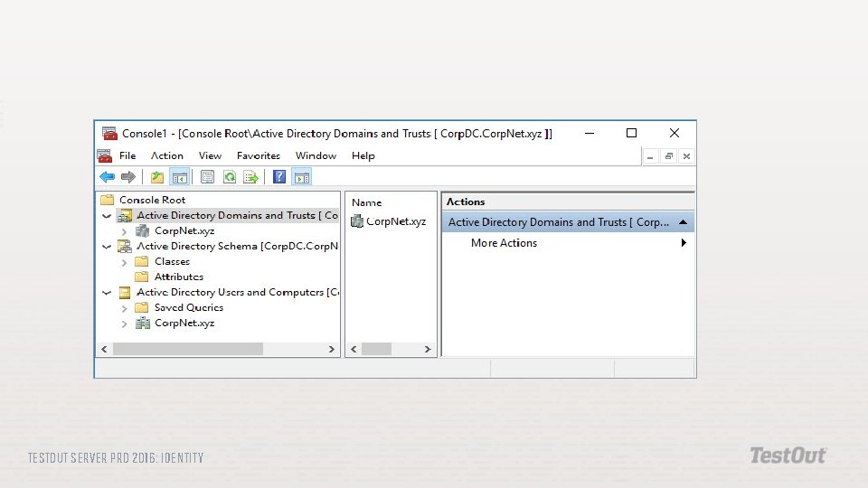Click the Active Directory Users and Computers node icon
This screenshot has width=868, height=488.
coord(125,292)
